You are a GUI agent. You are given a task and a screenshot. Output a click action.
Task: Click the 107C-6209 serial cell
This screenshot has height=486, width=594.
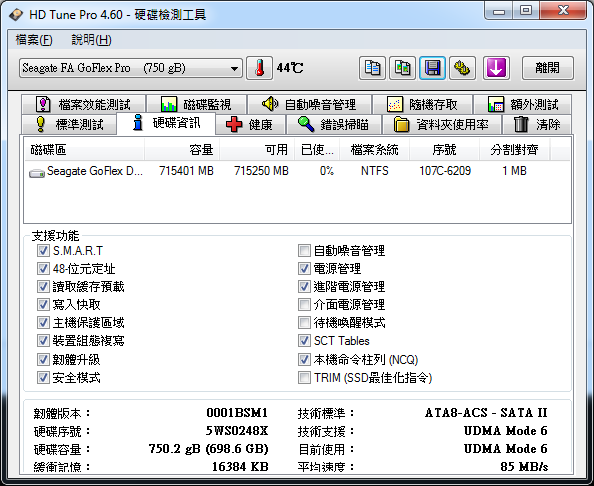pos(445,171)
